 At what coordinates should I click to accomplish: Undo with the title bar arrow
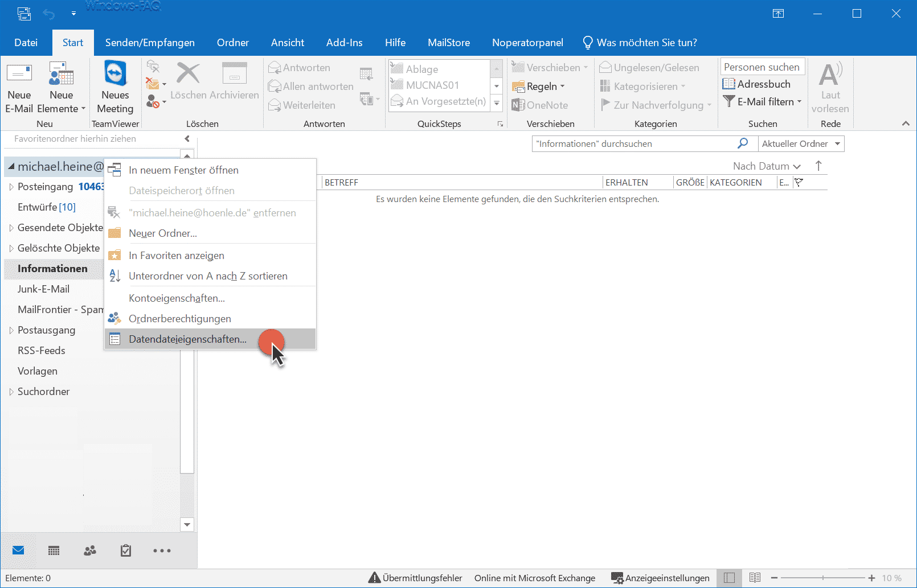[x=50, y=13]
